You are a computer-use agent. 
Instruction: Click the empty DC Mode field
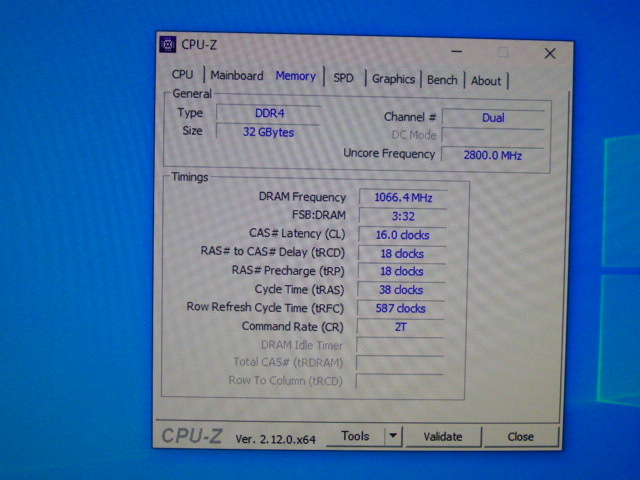pos(493,136)
